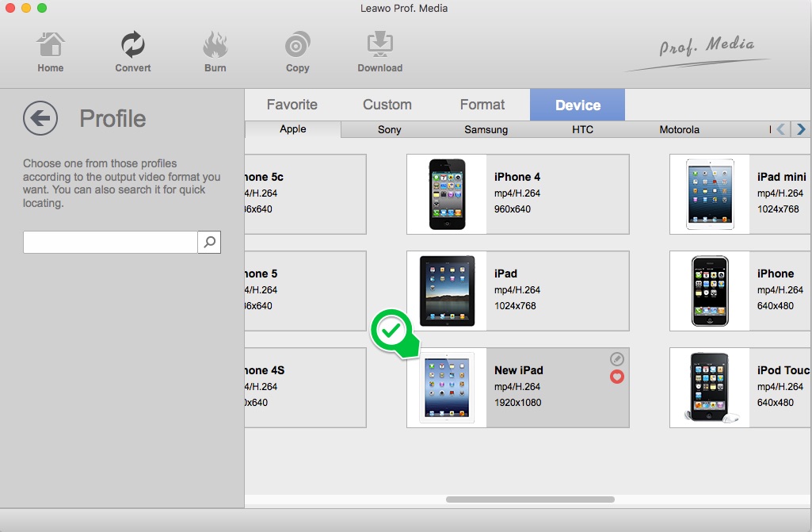Choose the iPod Touch profile thumbnail
The width and height of the screenshot is (812, 532).
pyautogui.click(x=710, y=388)
